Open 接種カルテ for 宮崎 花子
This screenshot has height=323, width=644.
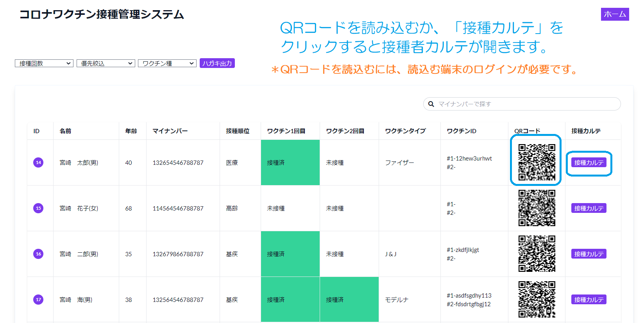pos(589,208)
